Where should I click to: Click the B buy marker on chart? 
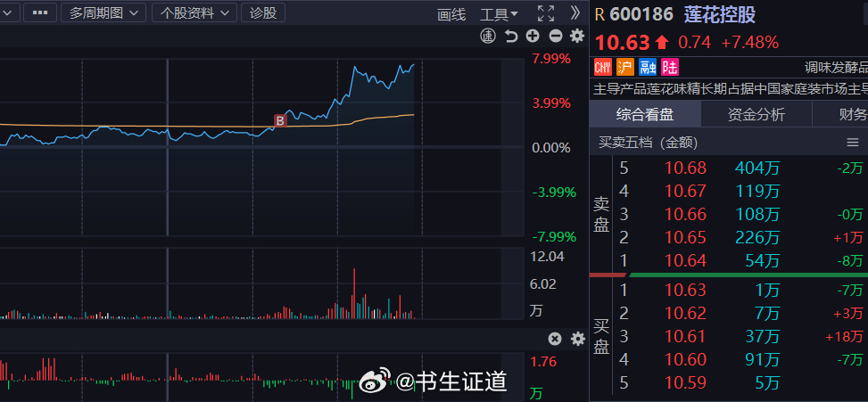pyautogui.click(x=281, y=120)
